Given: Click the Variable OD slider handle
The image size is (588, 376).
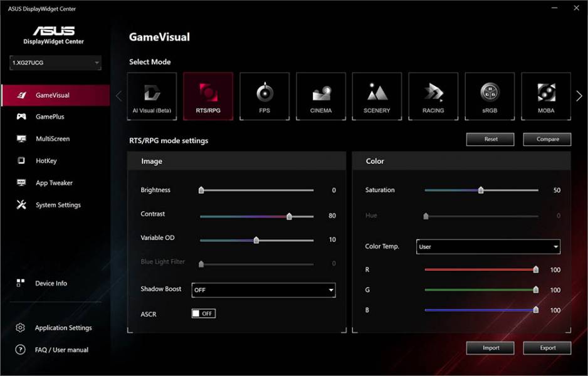Looking at the screenshot, I should pos(256,240).
